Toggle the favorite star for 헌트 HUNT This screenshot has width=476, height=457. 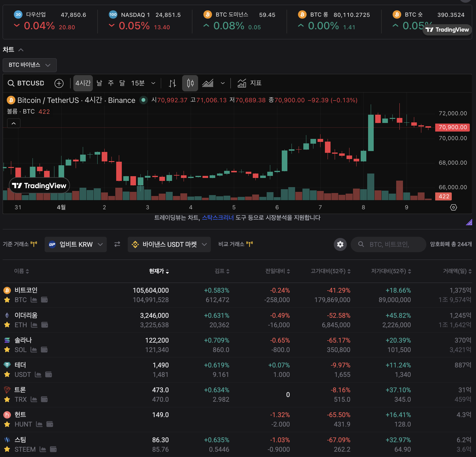[7, 424]
